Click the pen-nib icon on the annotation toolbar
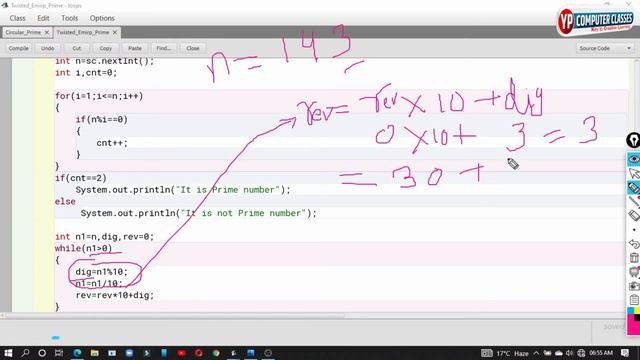 click(x=633, y=140)
